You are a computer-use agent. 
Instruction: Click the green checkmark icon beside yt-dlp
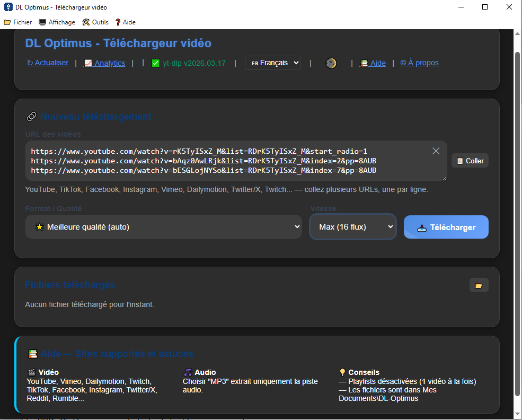tap(155, 63)
